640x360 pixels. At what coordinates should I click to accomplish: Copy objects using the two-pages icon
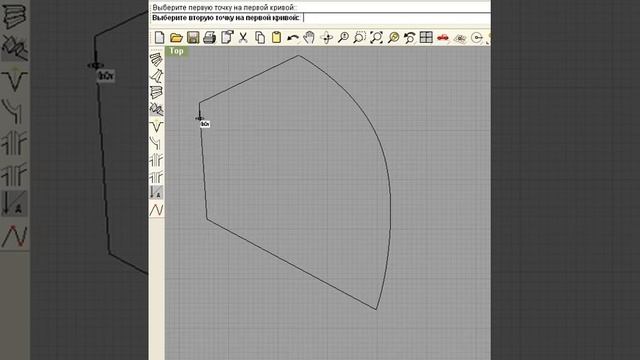pyautogui.click(x=260, y=38)
